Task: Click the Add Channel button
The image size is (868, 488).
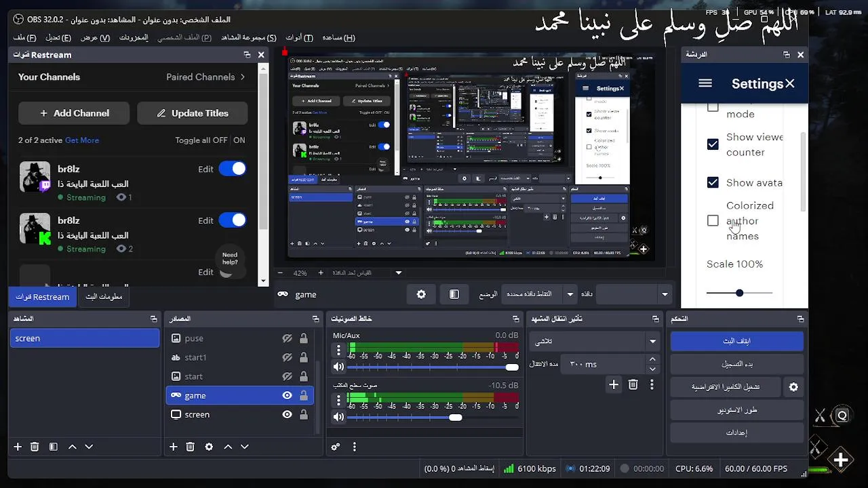Action: tap(74, 113)
